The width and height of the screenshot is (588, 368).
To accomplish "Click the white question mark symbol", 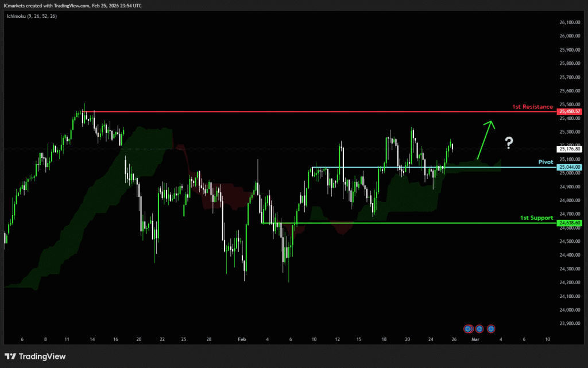I will [x=508, y=143].
